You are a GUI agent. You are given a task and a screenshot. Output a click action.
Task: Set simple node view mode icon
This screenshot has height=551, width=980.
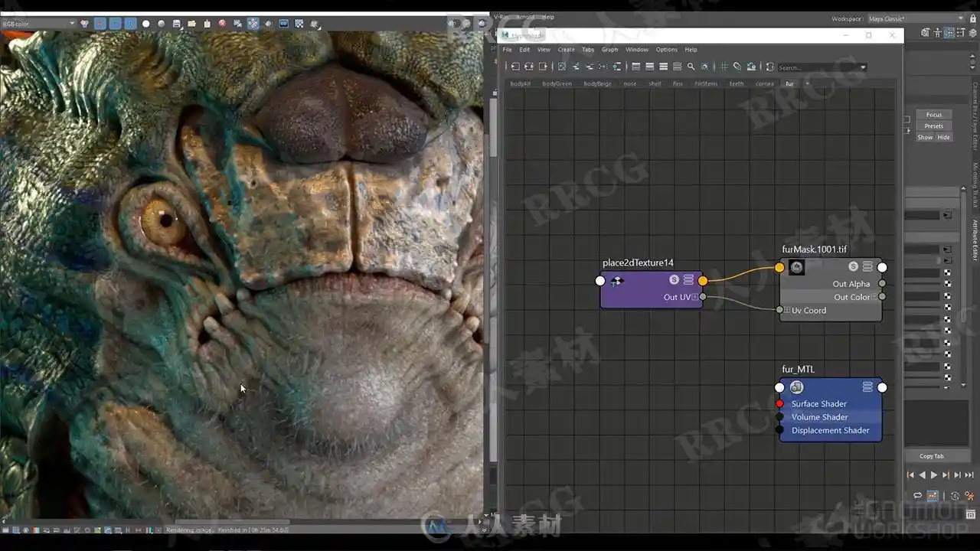click(x=635, y=67)
